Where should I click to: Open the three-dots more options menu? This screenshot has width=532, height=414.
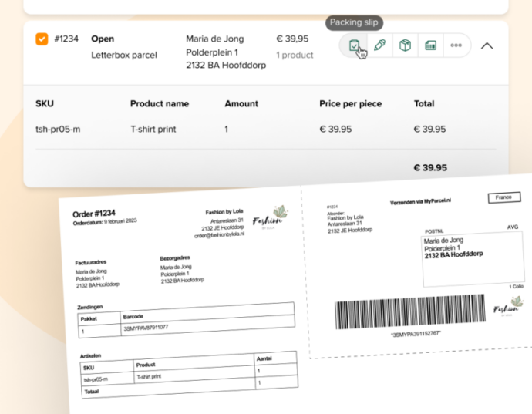(x=456, y=45)
